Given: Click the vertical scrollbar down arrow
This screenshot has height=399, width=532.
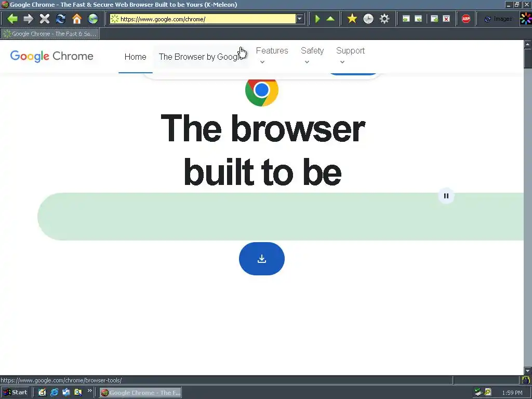Looking at the screenshot, I should tap(528, 370).
